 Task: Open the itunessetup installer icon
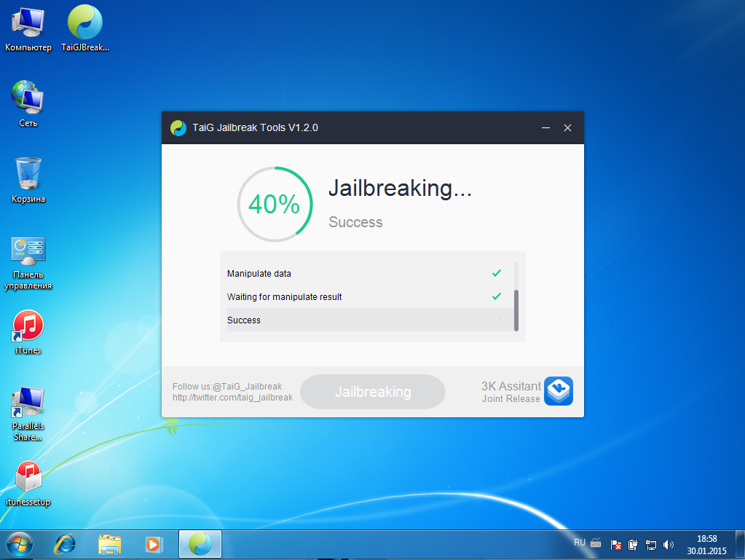point(28,478)
